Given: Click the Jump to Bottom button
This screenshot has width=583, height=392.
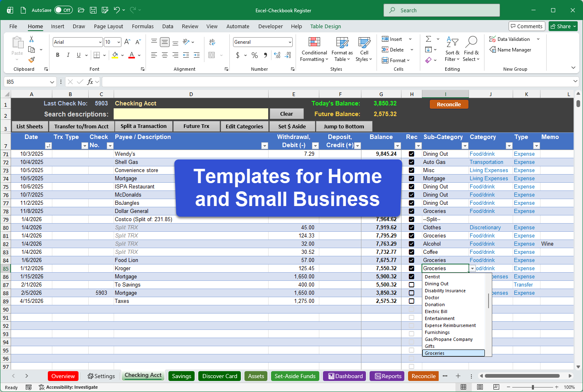Looking at the screenshot, I should coord(344,126).
